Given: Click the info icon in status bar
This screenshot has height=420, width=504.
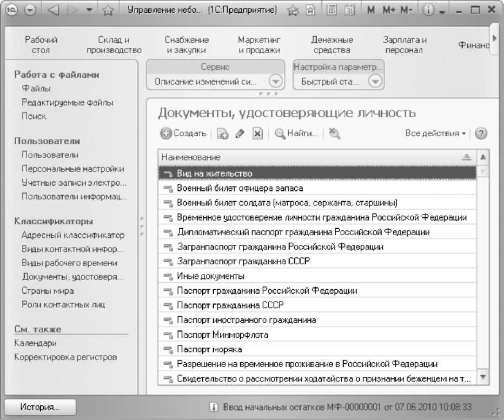Looking at the screenshot, I should 214,407.
